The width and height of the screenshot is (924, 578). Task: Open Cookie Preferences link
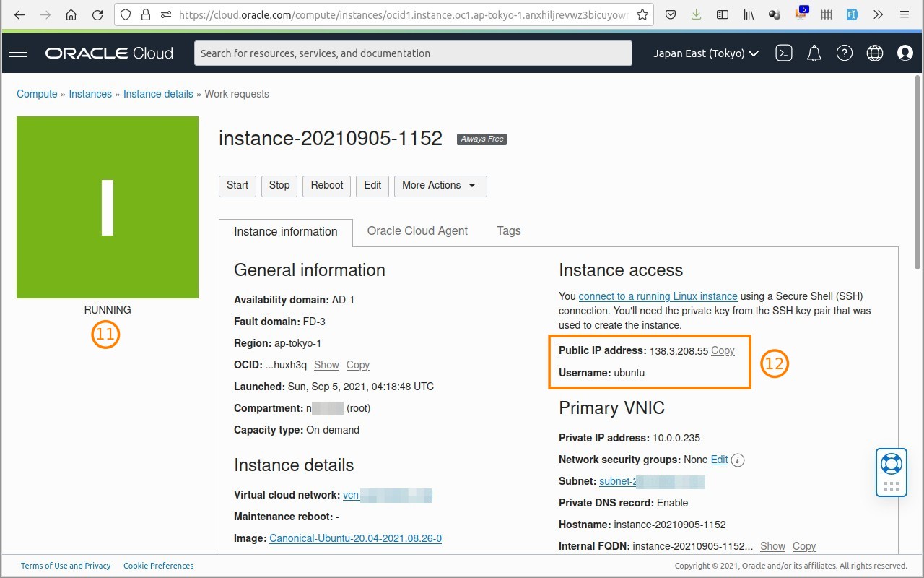coord(159,566)
